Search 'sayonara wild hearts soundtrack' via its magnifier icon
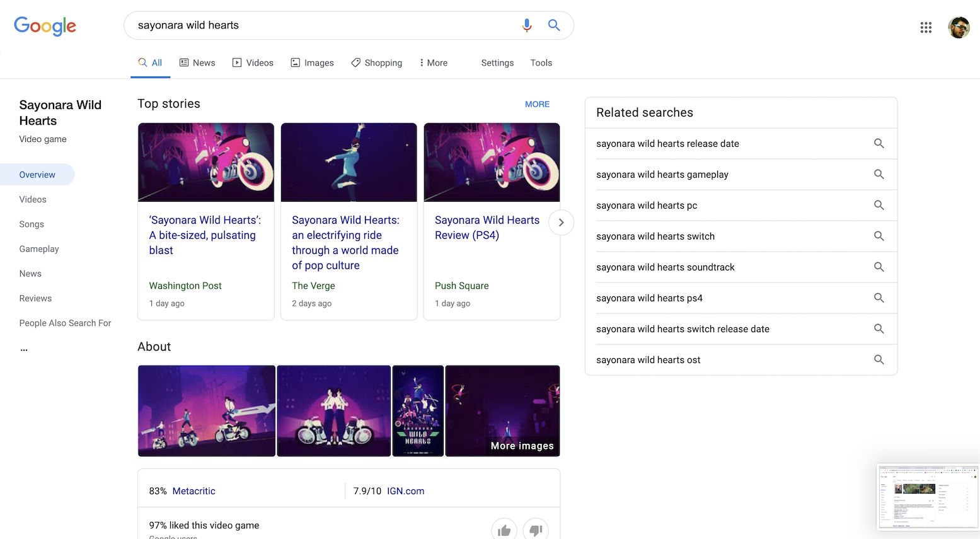The image size is (980, 539). coord(879,267)
